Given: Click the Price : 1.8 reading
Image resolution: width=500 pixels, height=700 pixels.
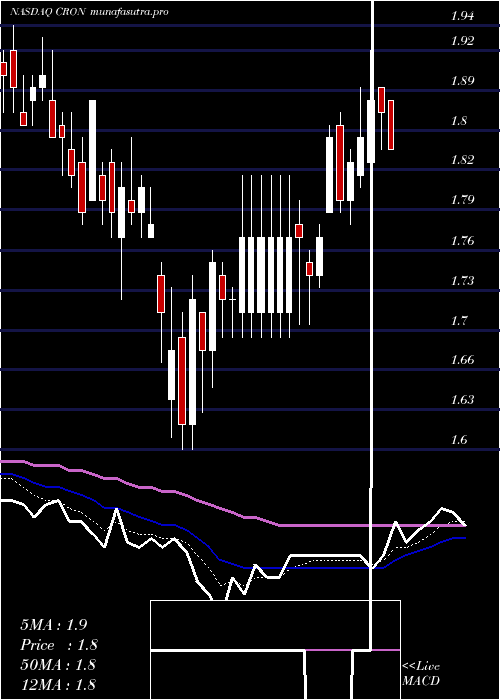Looking at the screenshot, I should [58, 645].
